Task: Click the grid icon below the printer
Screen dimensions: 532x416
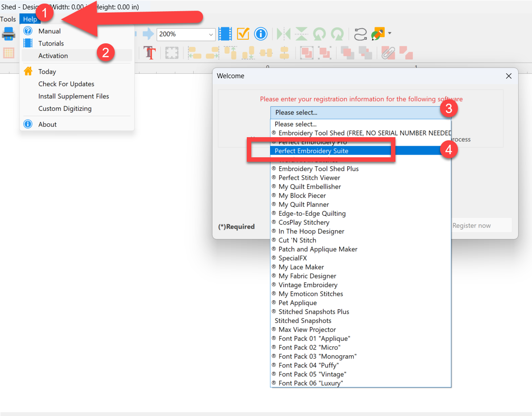Action: pyautogui.click(x=8, y=53)
